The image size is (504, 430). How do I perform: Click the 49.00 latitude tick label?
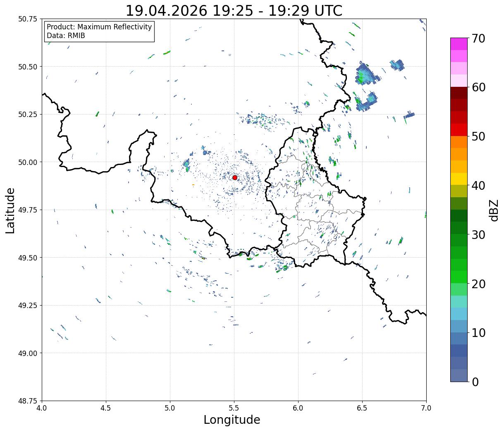tap(28, 353)
